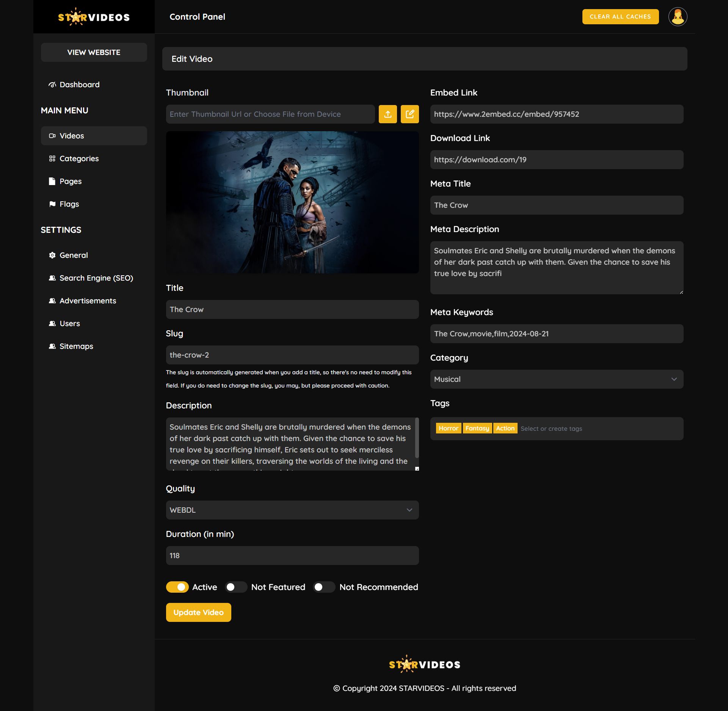Click the Search Engine (SEO) sidebar icon
The width and height of the screenshot is (728, 711).
(x=52, y=278)
